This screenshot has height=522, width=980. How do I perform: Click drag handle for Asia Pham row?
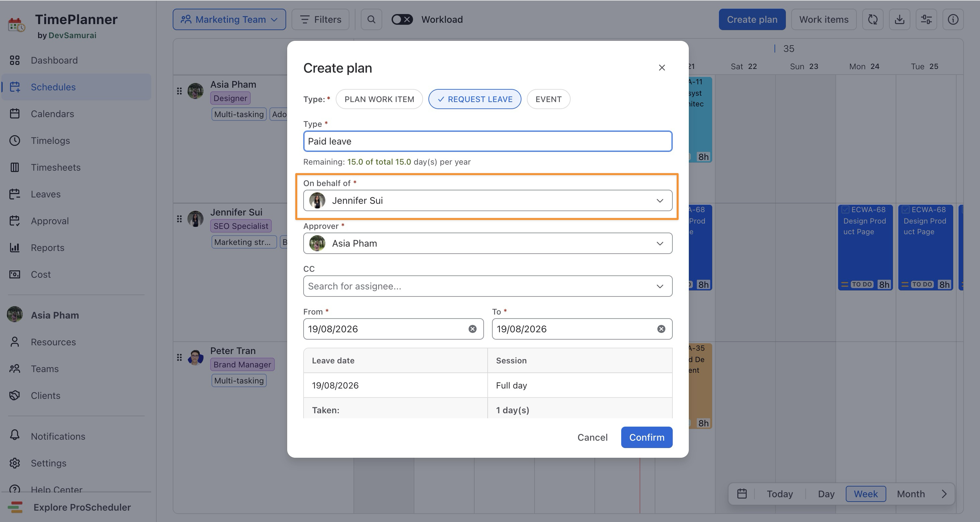pos(179,91)
